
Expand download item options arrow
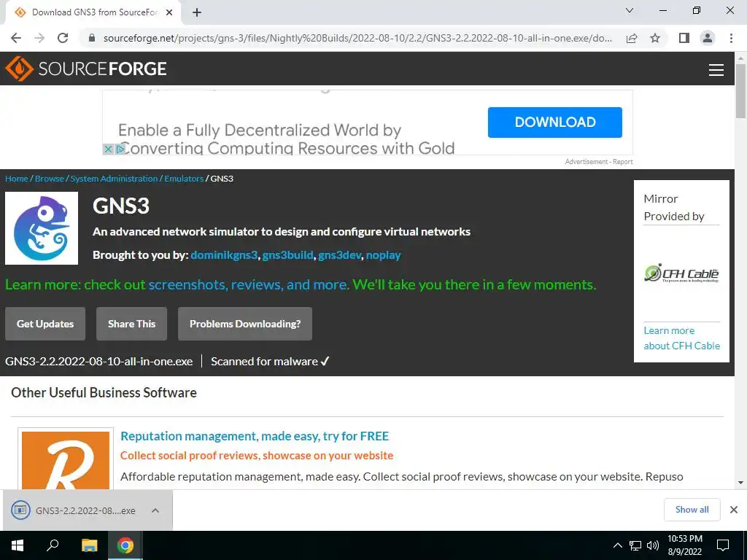pos(155,510)
